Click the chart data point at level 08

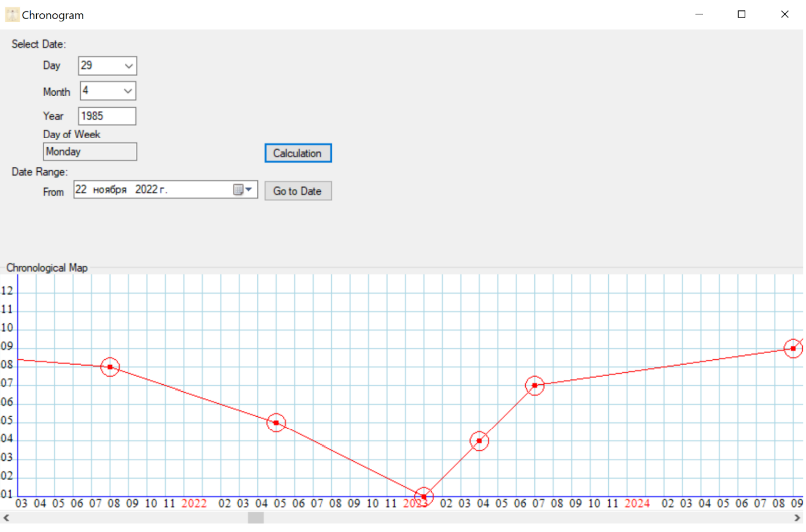click(x=110, y=367)
